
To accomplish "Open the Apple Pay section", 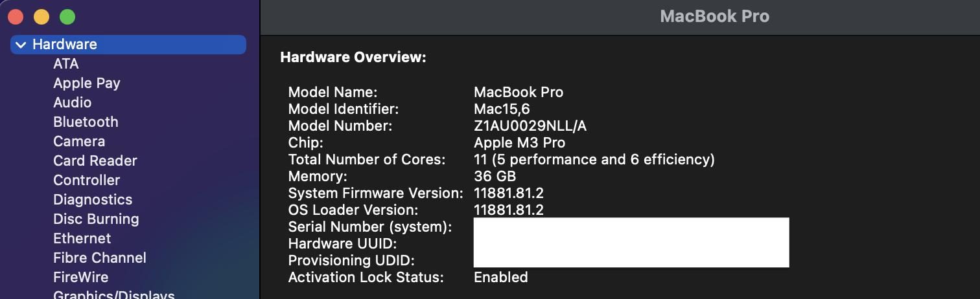I will point(87,83).
